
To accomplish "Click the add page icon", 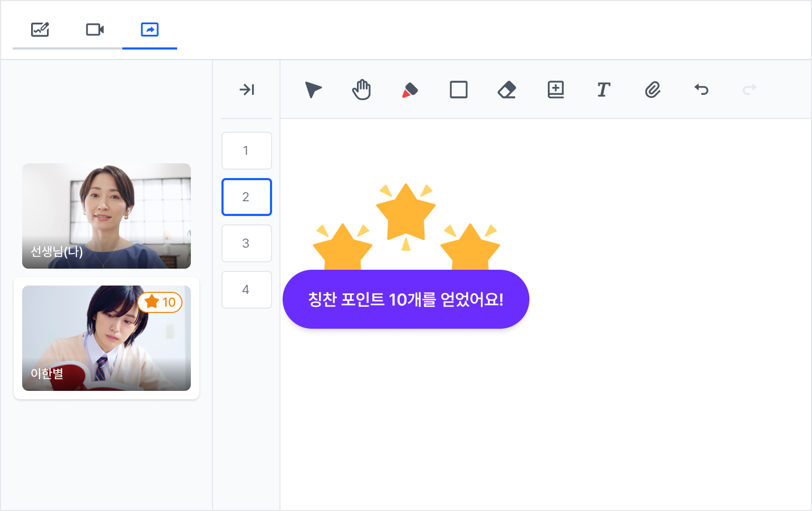I will click(x=556, y=90).
